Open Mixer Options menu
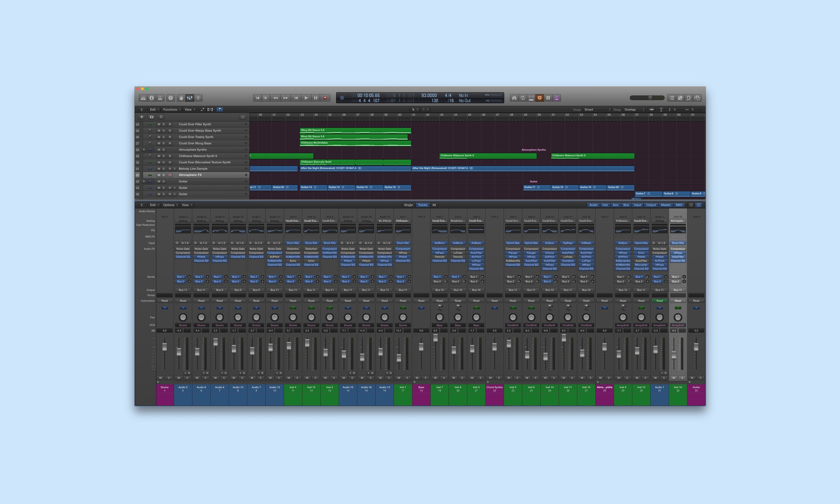 coord(170,205)
